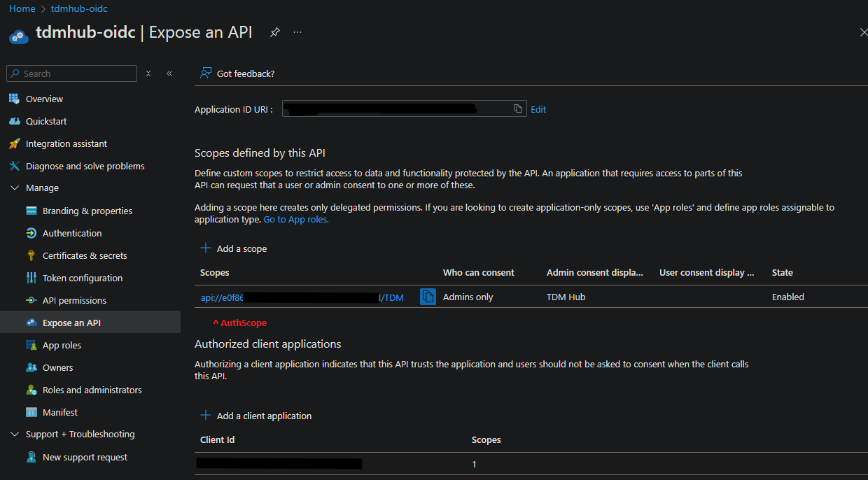Pin the Expose an API blade
The image size is (868, 480).
click(275, 33)
